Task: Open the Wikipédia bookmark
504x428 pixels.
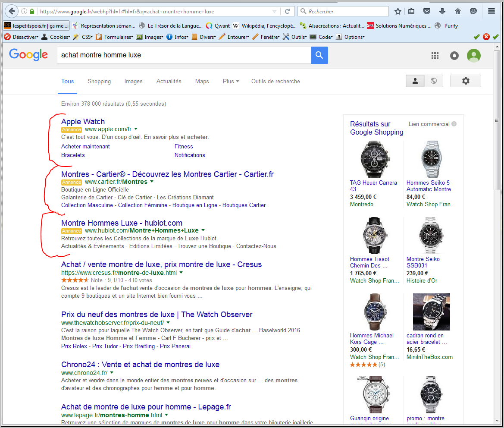Action: tap(264, 26)
